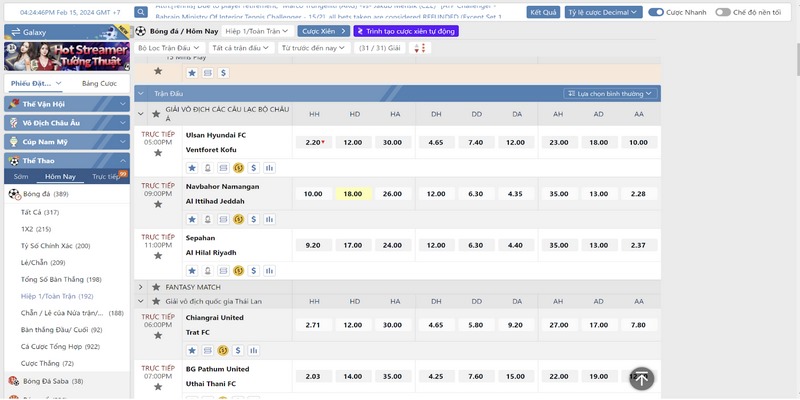The image size is (800, 400).
Task: Select 2.71 HH odds for Chiangrai United
Action: pyautogui.click(x=314, y=325)
